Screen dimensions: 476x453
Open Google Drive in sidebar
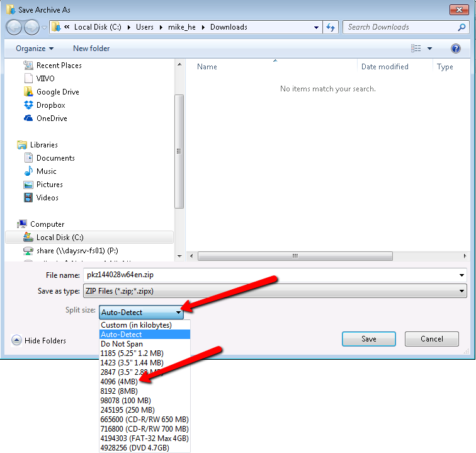tap(57, 92)
